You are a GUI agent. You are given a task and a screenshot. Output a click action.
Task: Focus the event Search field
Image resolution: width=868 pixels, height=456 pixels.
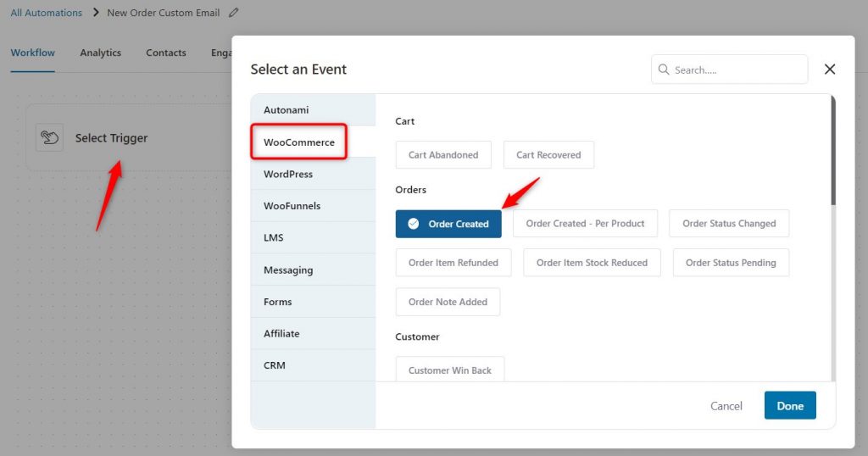tap(729, 70)
